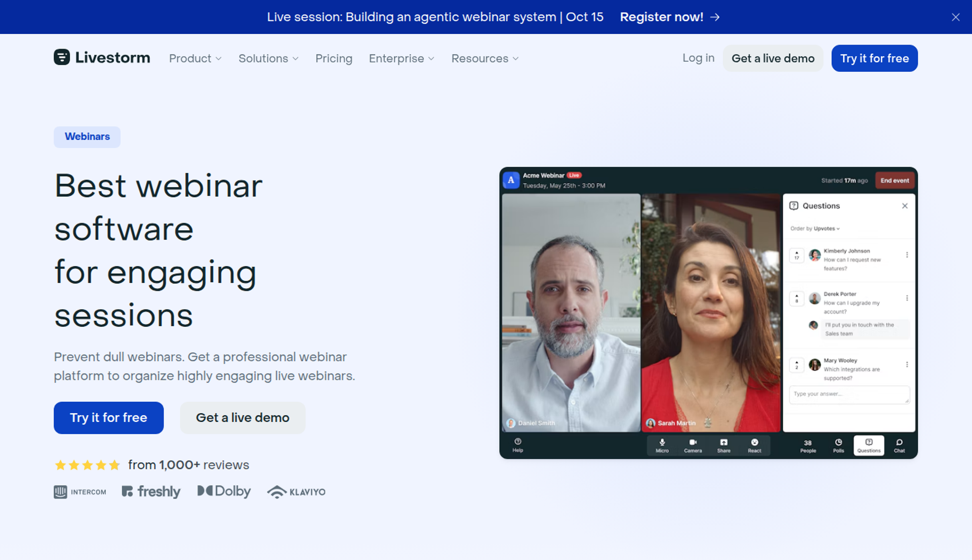Expand the Solutions menu
972x560 pixels.
(x=268, y=59)
